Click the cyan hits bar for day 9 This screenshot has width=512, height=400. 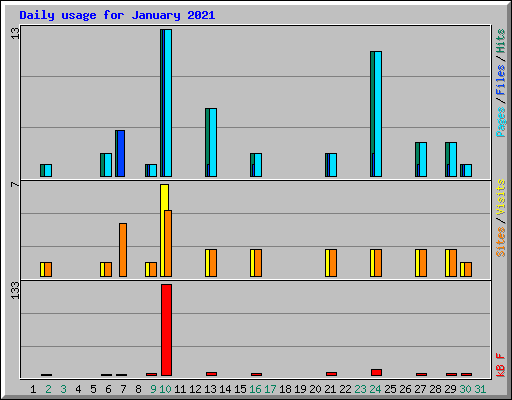tap(153, 170)
